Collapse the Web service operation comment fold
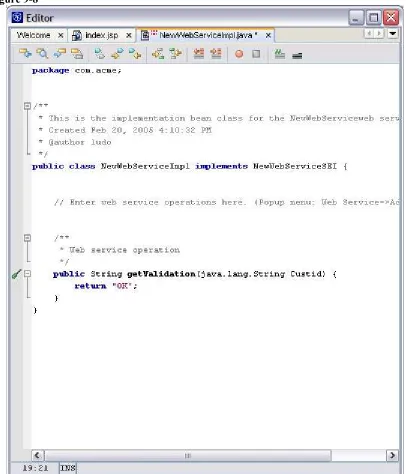The height and width of the screenshot is (474, 406). click(x=27, y=238)
